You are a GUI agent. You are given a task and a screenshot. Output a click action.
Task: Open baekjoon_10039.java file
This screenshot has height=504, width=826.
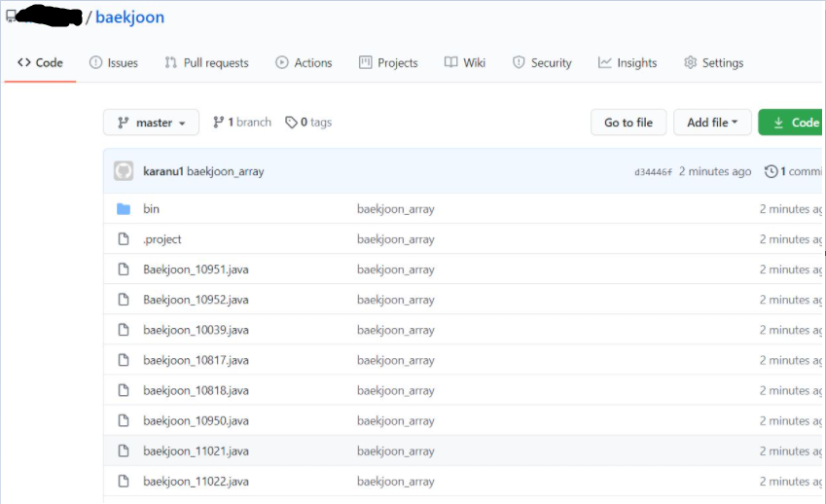196,330
